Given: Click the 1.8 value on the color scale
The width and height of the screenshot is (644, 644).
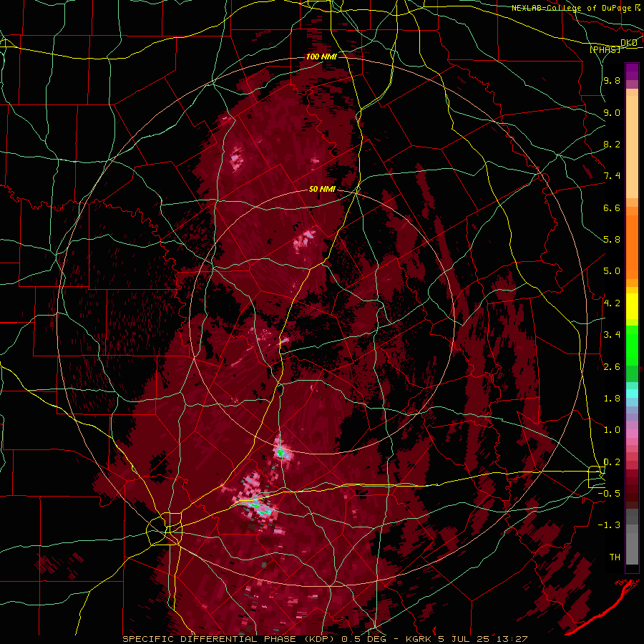Looking at the screenshot, I should [x=612, y=399].
